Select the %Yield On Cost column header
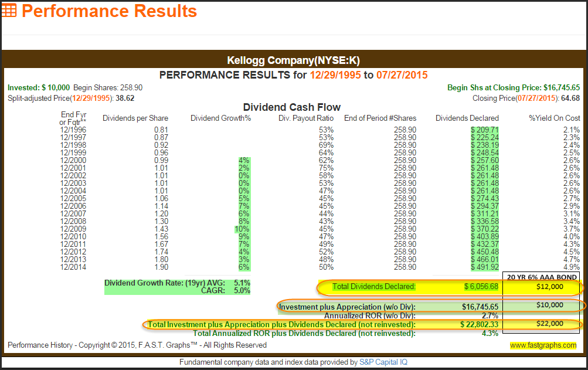The image size is (588, 370). point(555,118)
